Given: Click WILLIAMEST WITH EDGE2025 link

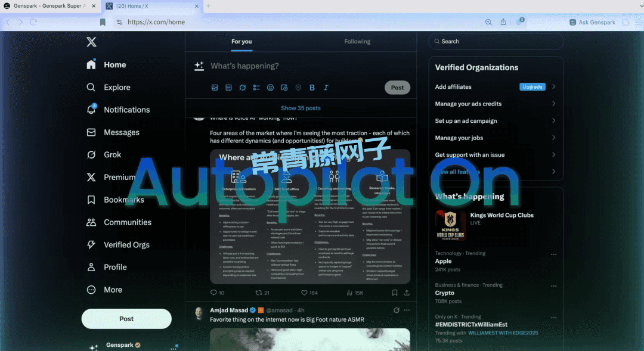Looking at the screenshot, I should 503,333.
